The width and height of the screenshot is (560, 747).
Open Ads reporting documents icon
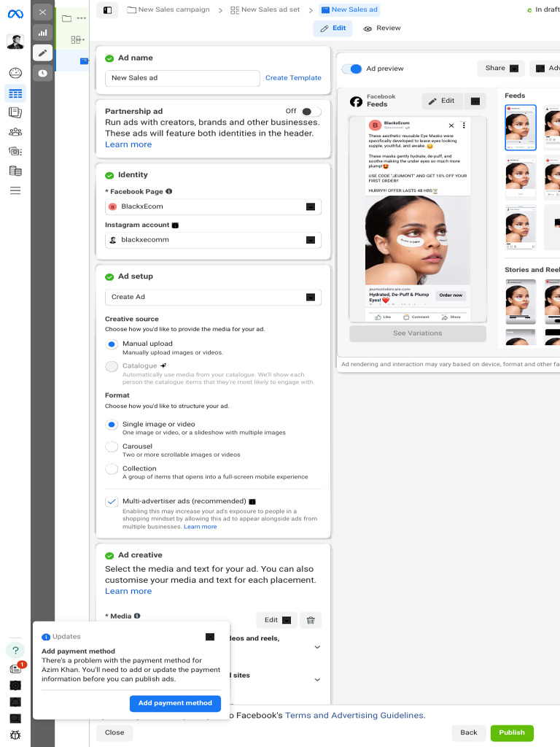coord(15,112)
